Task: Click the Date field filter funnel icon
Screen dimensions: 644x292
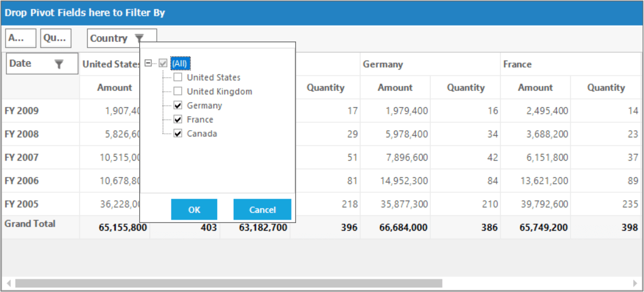Action: pyautogui.click(x=59, y=64)
